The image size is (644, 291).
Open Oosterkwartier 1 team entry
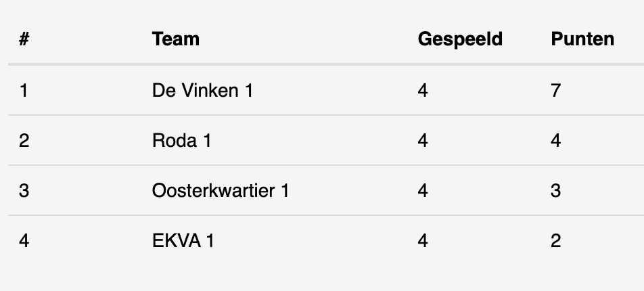pos(221,191)
